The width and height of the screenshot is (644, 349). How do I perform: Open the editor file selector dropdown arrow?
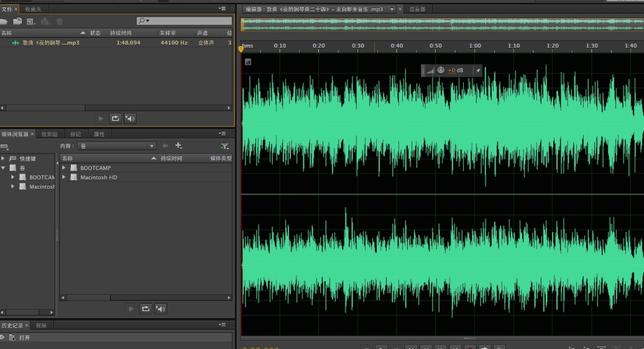[392, 9]
